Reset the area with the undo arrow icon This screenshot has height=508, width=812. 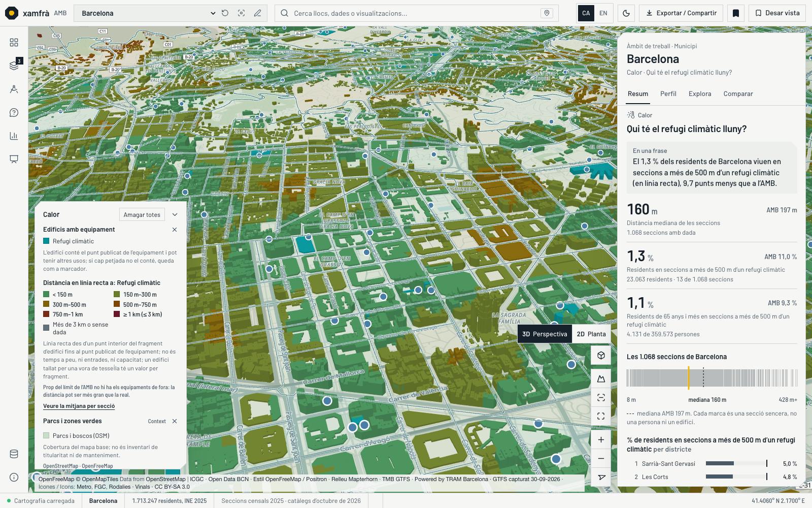(x=225, y=13)
